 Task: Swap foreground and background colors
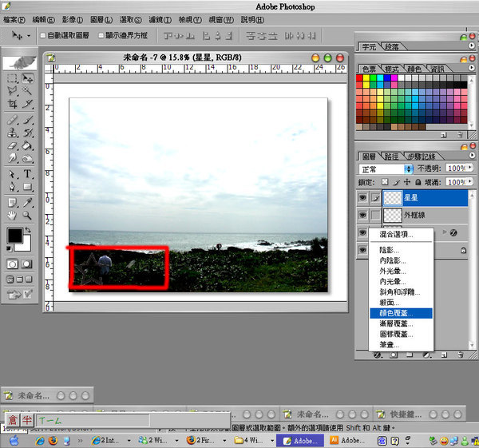28,229
